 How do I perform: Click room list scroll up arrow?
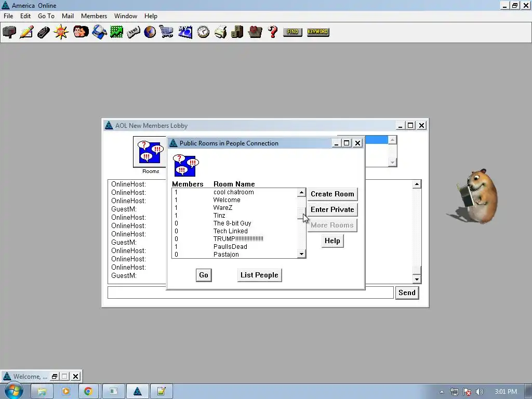(x=301, y=193)
